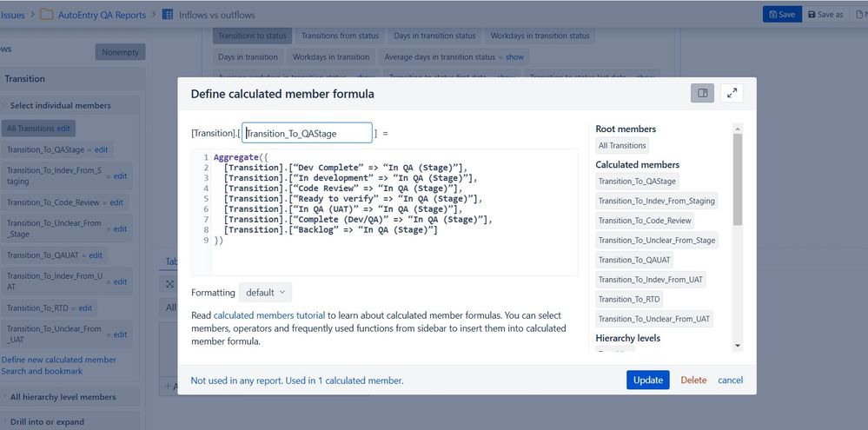The width and height of the screenshot is (868, 430).
Task: Click into the formula editor area
Action: coord(384,212)
